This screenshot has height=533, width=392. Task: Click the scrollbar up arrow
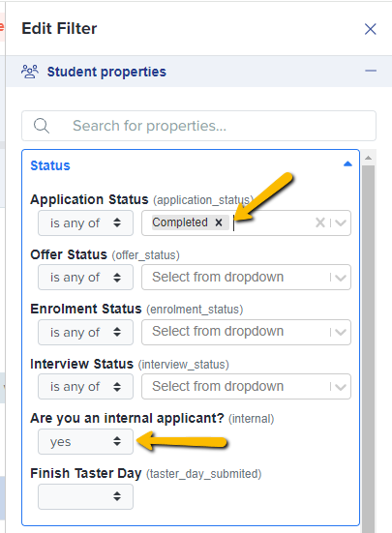coord(368,158)
